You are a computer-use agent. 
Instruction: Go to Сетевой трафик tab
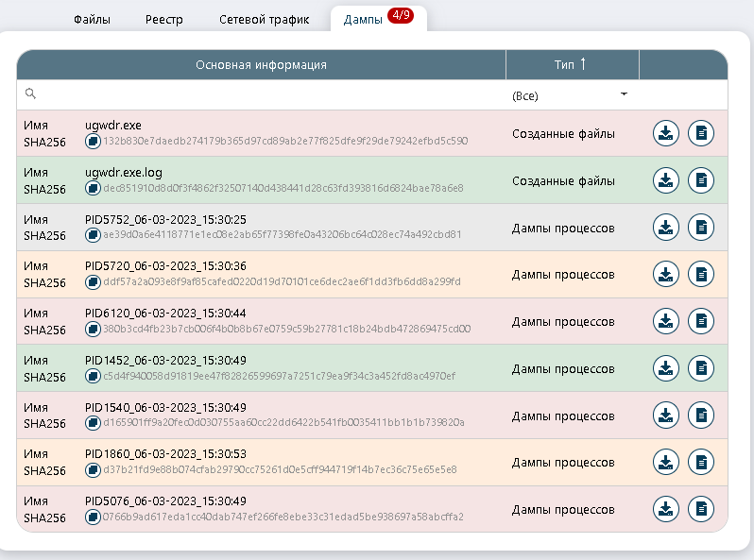[x=264, y=19]
